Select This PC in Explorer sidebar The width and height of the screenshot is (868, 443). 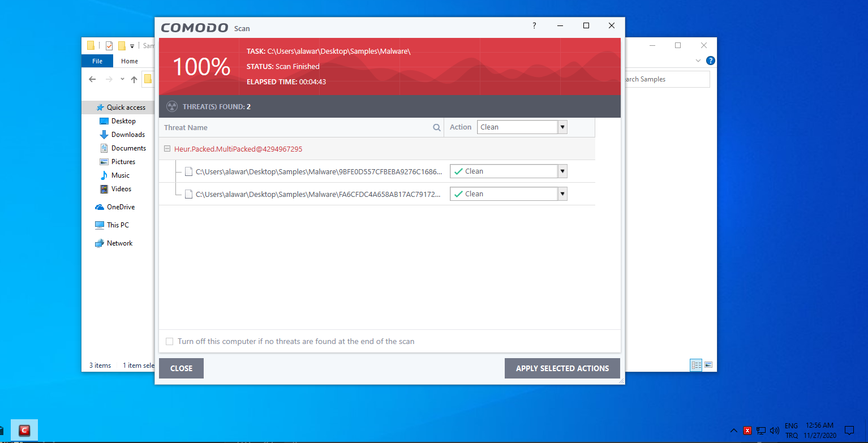pos(118,225)
